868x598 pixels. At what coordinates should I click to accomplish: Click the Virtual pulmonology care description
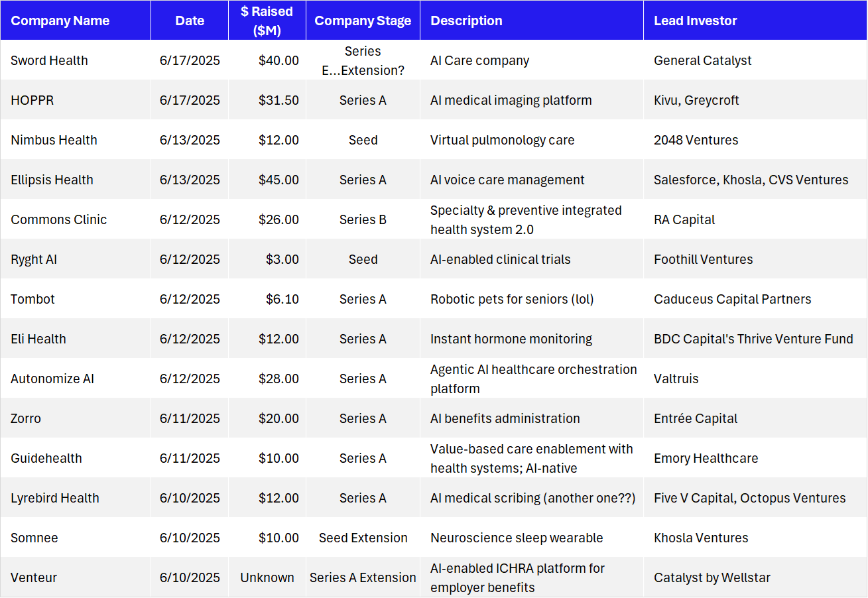[502, 140]
